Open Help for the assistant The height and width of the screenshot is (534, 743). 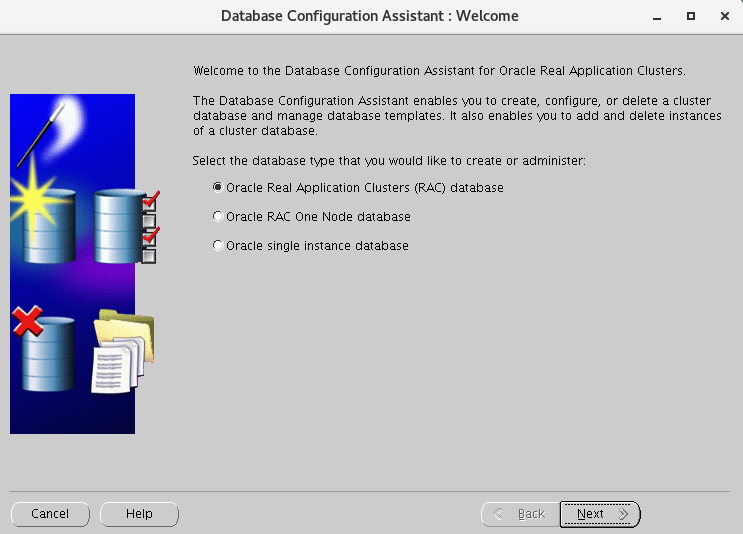(139, 514)
